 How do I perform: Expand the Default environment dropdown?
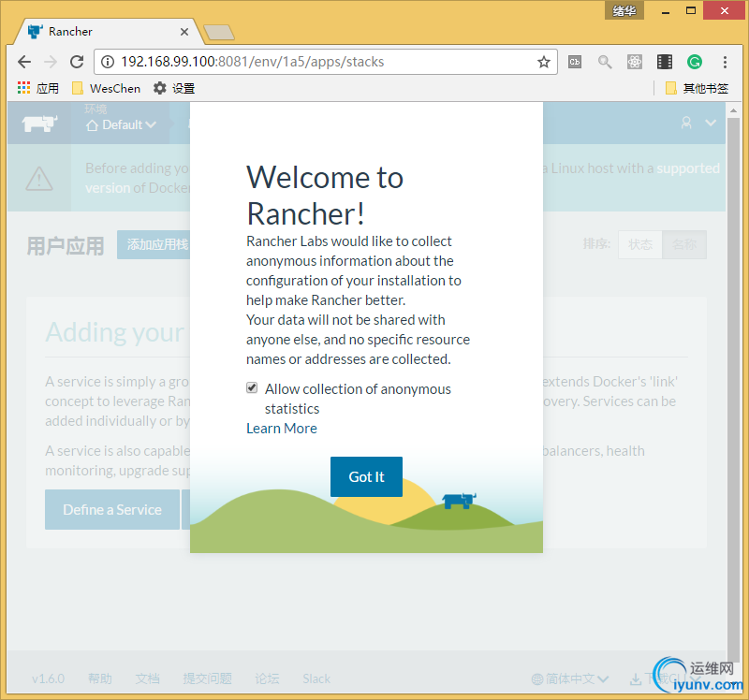122,124
